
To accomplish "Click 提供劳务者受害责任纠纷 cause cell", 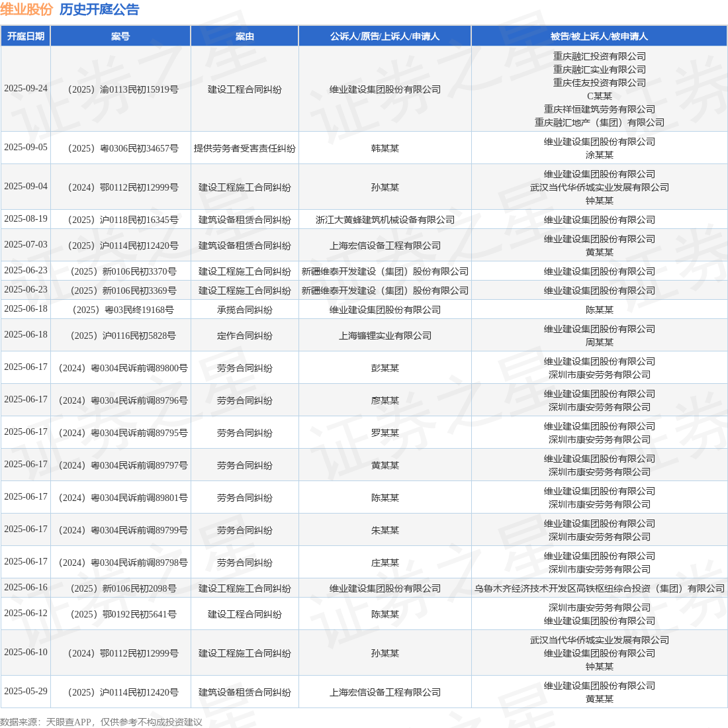I will (x=245, y=148).
